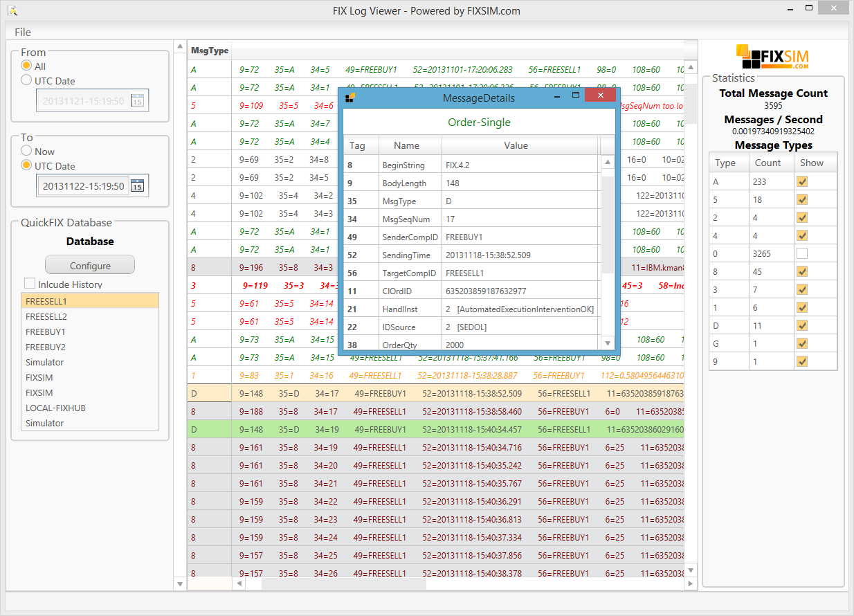Click the Configure database button
Viewport: 854px width, 616px height.
pos(90,265)
